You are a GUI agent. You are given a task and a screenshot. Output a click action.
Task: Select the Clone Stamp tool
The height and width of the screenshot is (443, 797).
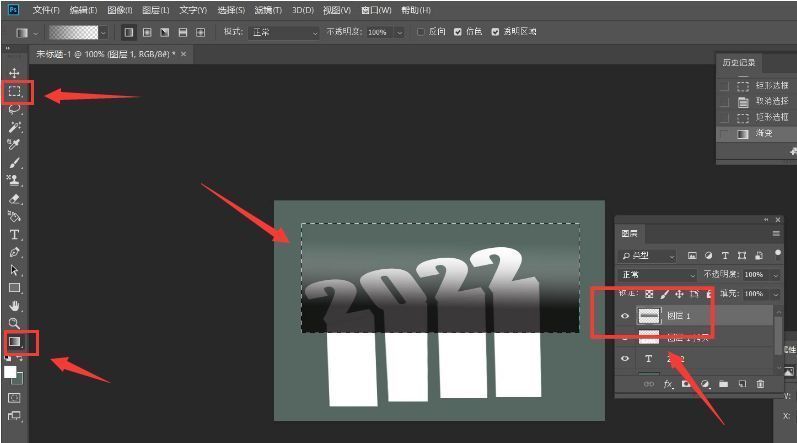coord(14,180)
